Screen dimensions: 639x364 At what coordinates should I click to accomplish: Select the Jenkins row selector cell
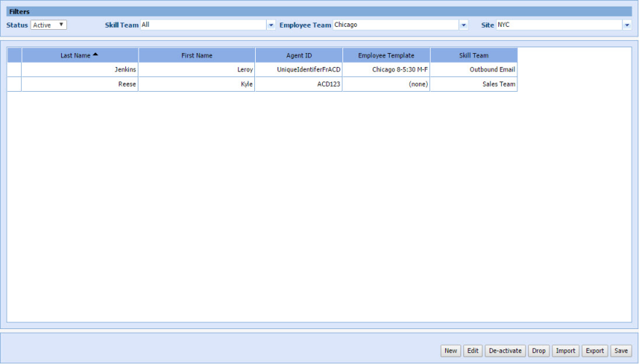15,70
